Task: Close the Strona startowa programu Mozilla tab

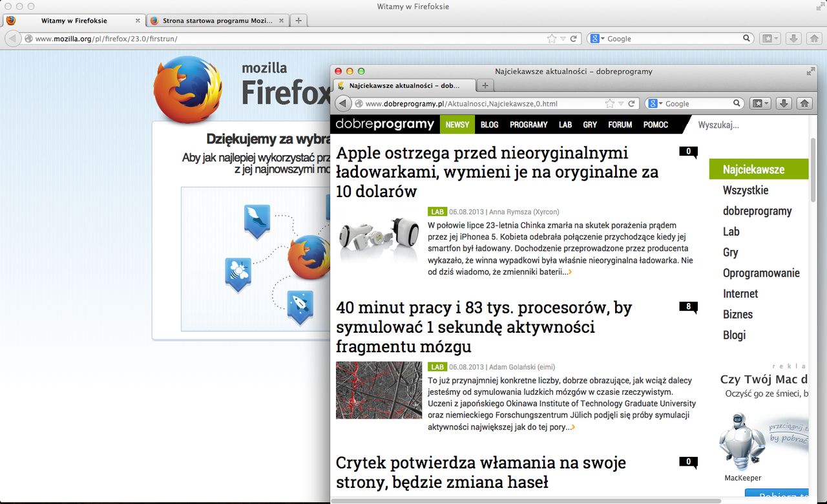Action: click(x=282, y=21)
